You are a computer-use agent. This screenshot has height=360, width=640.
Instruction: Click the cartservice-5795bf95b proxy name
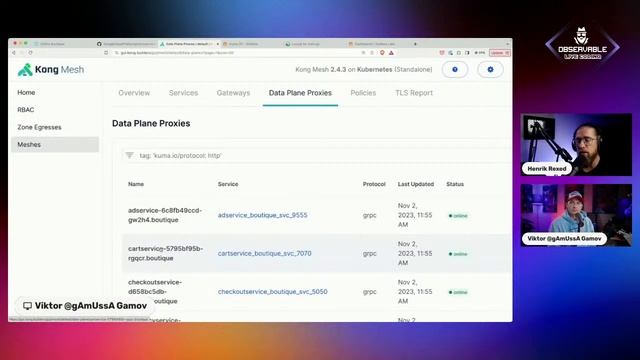pos(165,253)
